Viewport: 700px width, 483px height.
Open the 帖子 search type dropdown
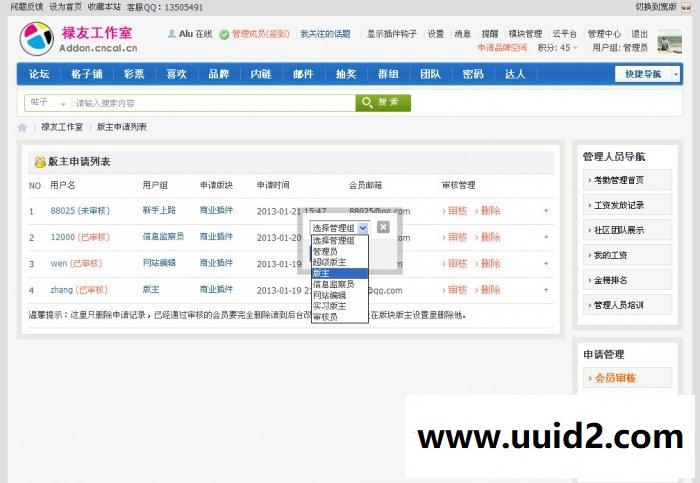[x=48, y=103]
